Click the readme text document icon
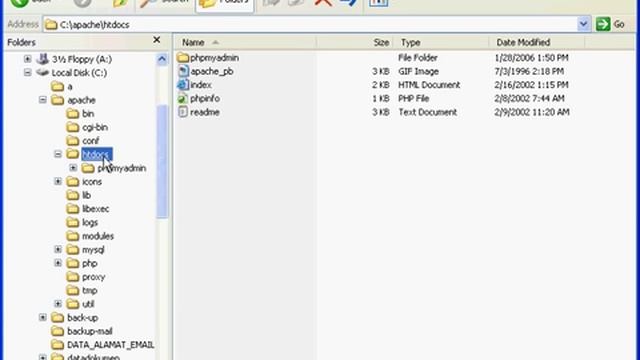 point(183,112)
